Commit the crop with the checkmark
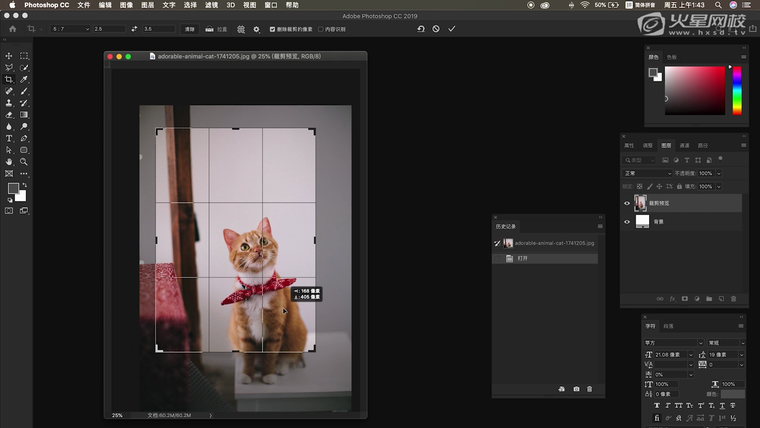Image resolution: width=760 pixels, height=428 pixels. click(x=452, y=29)
